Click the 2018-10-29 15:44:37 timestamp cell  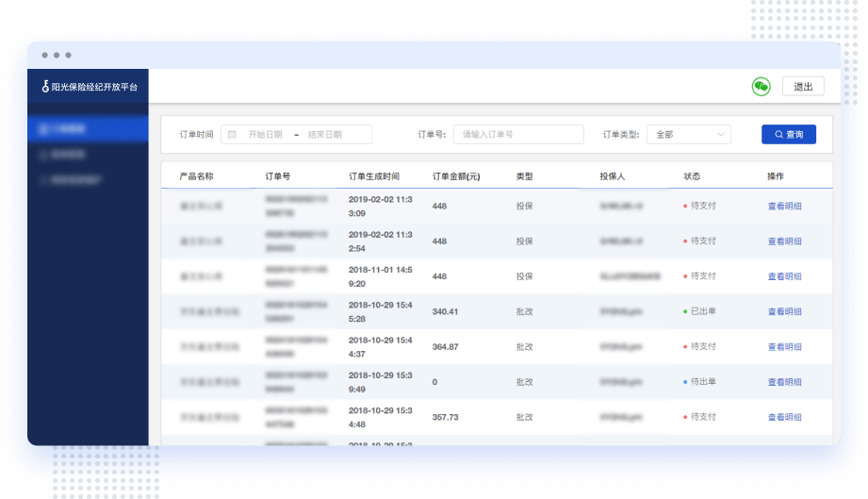pos(381,347)
